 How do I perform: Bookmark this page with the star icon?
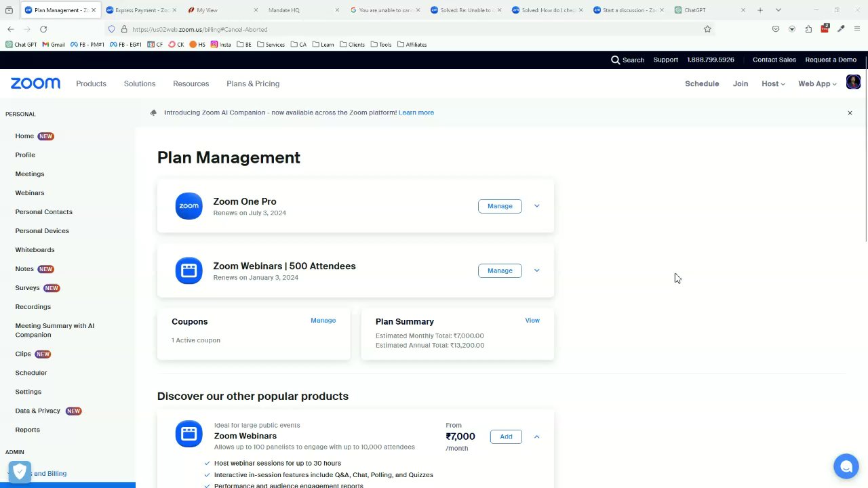pyautogui.click(x=707, y=29)
